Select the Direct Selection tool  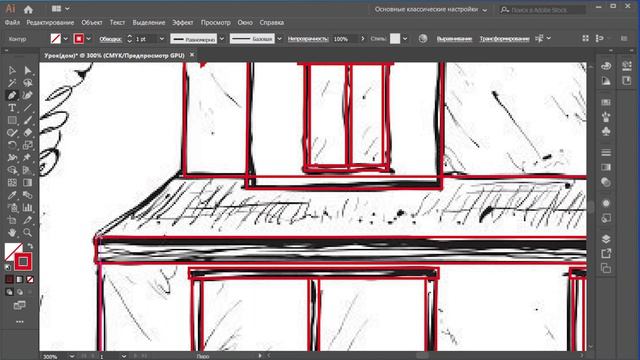(x=27, y=71)
